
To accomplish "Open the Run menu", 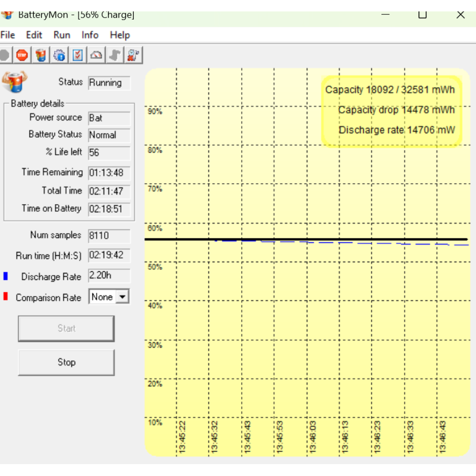I will tap(62, 35).
